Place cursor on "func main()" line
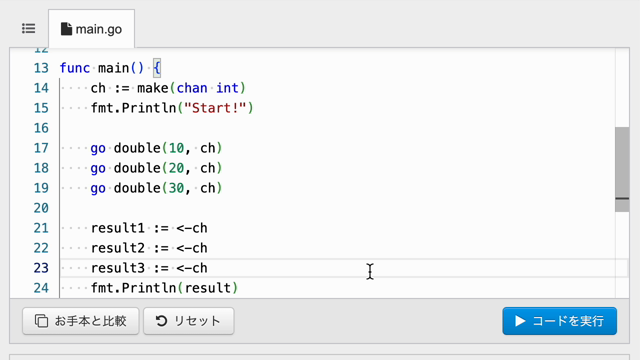The image size is (640, 360). point(110,68)
